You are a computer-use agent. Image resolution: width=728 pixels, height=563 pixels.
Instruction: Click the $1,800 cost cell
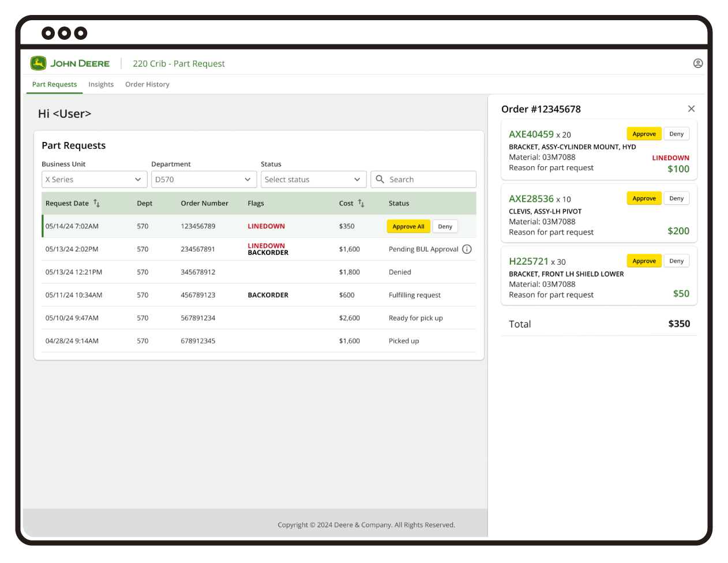[x=350, y=272]
